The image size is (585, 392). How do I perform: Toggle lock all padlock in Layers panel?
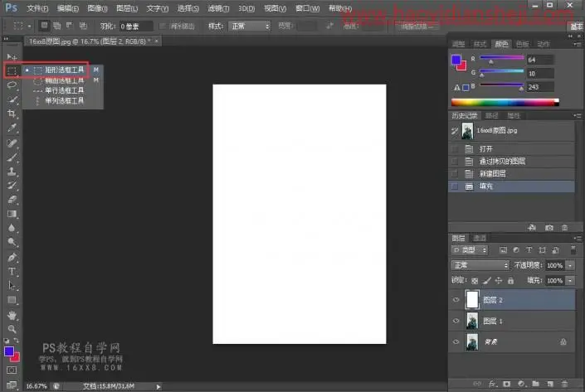coord(511,281)
